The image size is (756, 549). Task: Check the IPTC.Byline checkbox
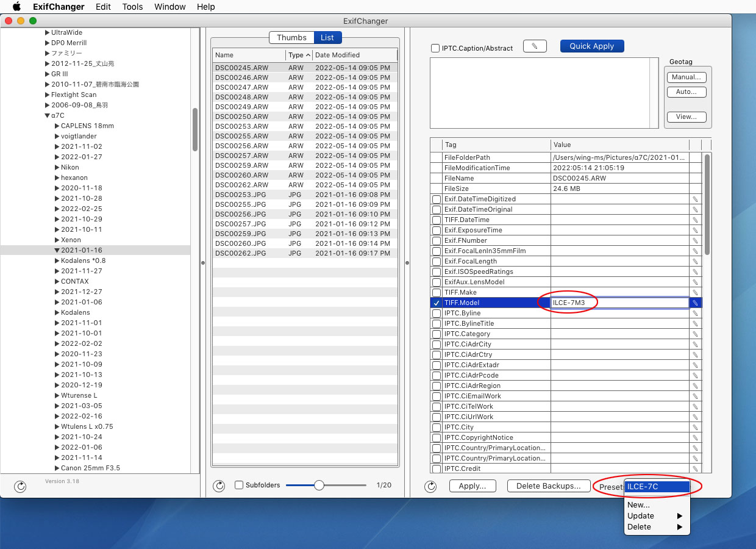437,313
